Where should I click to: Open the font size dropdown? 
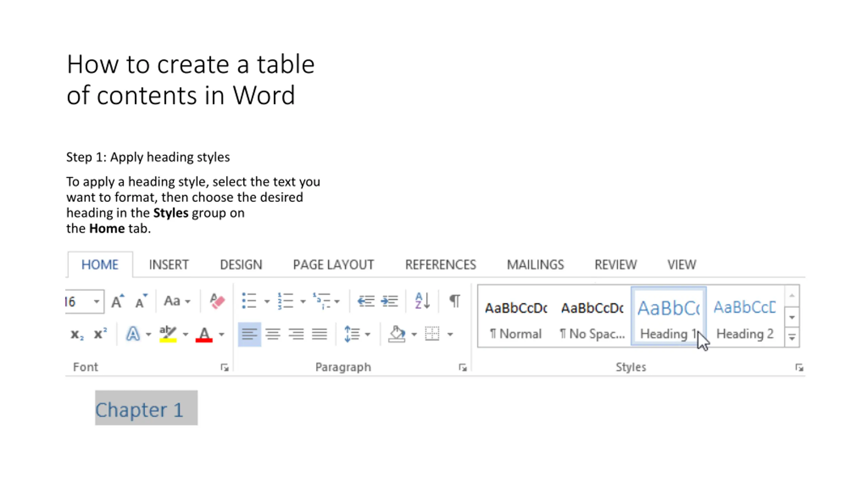97,302
